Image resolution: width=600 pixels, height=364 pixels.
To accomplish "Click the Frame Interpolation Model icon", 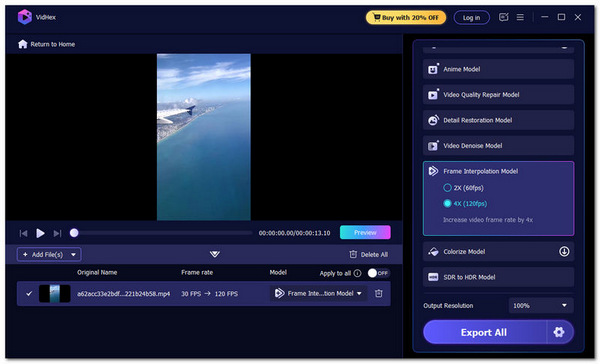I will (433, 171).
